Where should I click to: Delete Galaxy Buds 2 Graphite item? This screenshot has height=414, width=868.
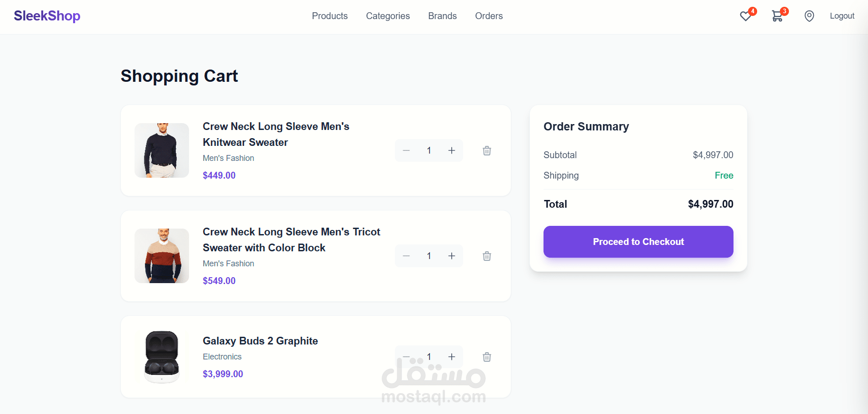pos(487,357)
